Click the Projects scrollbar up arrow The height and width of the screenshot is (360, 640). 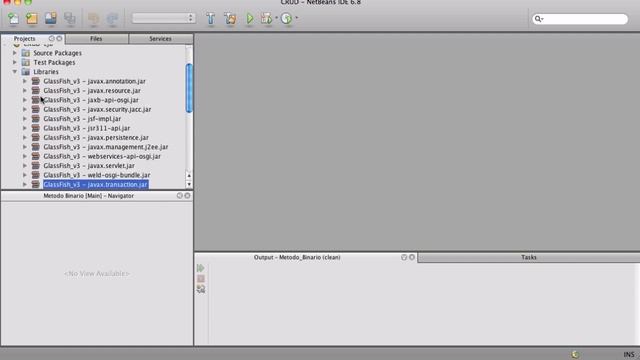click(189, 176)
